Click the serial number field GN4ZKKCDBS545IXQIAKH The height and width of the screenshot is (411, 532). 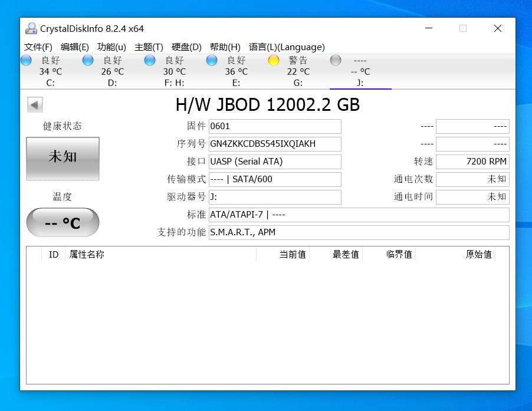point(275,144)
